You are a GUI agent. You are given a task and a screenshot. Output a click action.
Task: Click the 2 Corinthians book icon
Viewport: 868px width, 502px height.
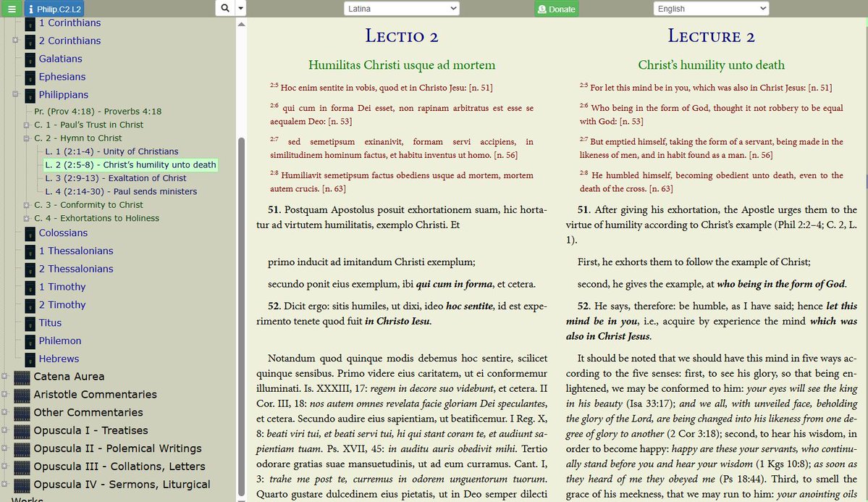click(x=30, y=41)
